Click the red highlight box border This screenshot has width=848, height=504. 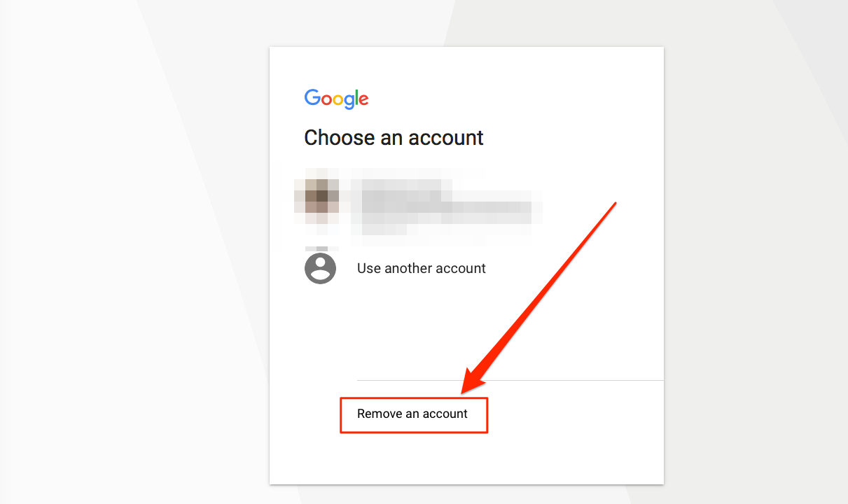[414, 398]
